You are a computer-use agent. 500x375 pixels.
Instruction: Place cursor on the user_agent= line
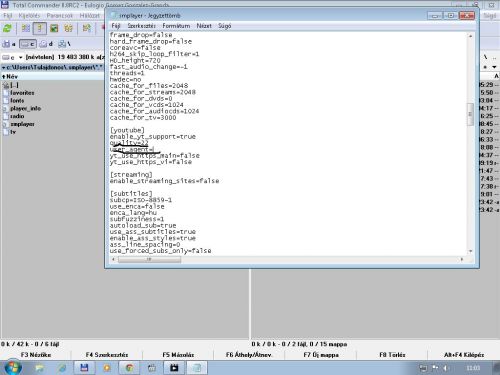132,149
